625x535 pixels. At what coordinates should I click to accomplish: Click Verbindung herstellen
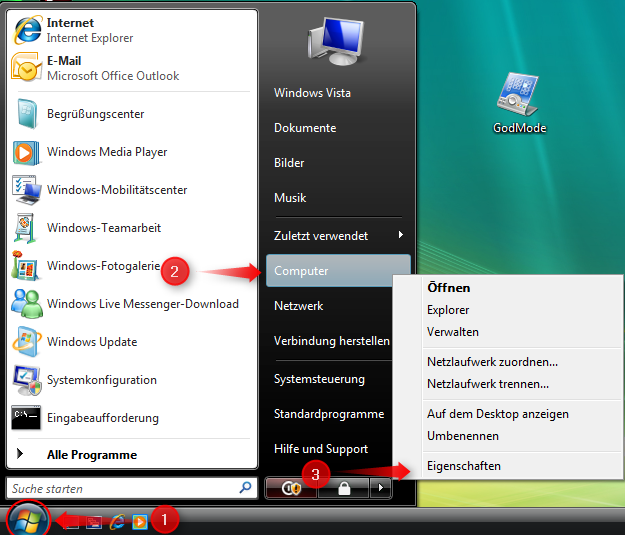pyautogui.click(x=332, y=341)
